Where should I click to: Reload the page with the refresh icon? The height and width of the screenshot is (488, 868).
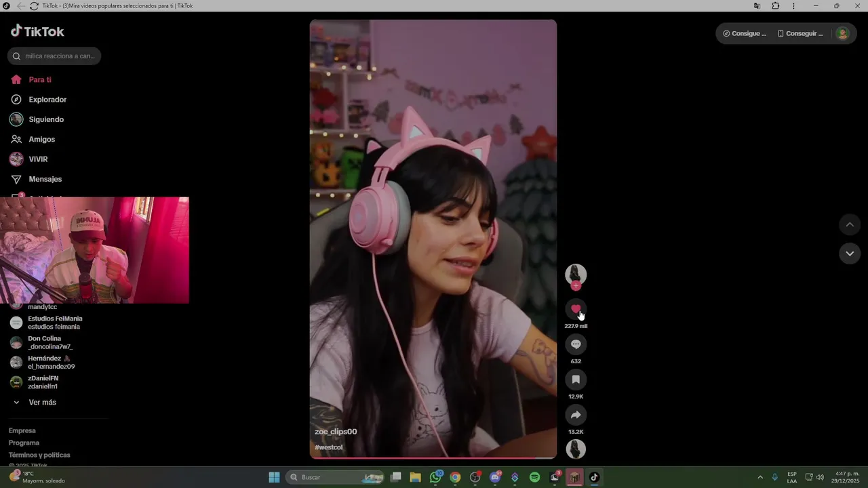coord(34,5)
